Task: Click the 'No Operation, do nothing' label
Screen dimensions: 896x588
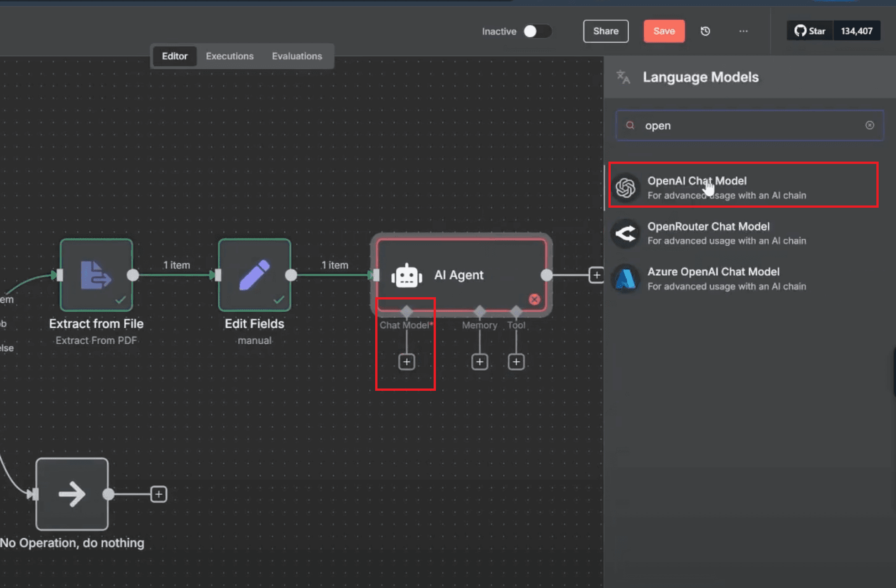Action: click(72, 543)
